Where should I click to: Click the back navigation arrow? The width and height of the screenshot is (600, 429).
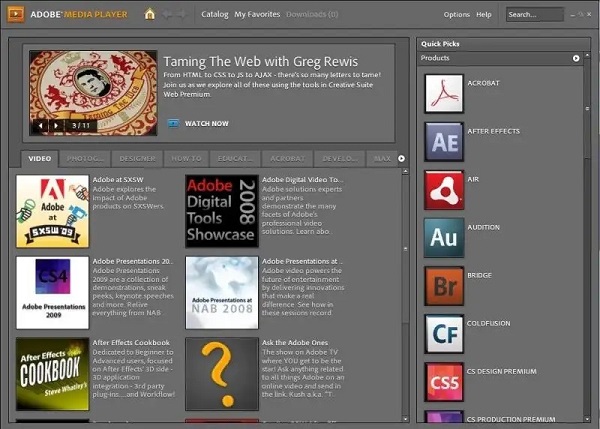[x=167, y=15]
